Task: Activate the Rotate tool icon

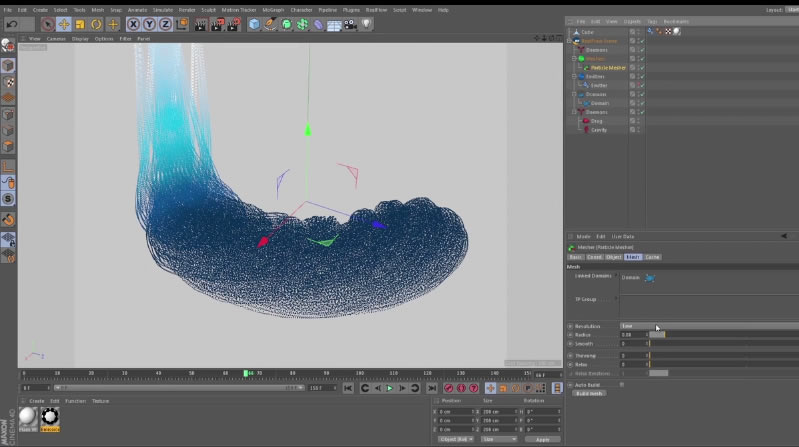Action: [96, 24]
